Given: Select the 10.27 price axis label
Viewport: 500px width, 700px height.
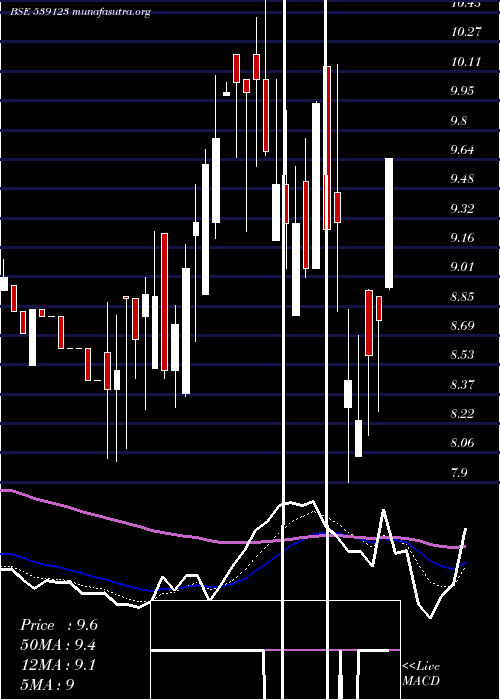Looking at the screenshot, I should pyautogui.click(x=466, y=31).
